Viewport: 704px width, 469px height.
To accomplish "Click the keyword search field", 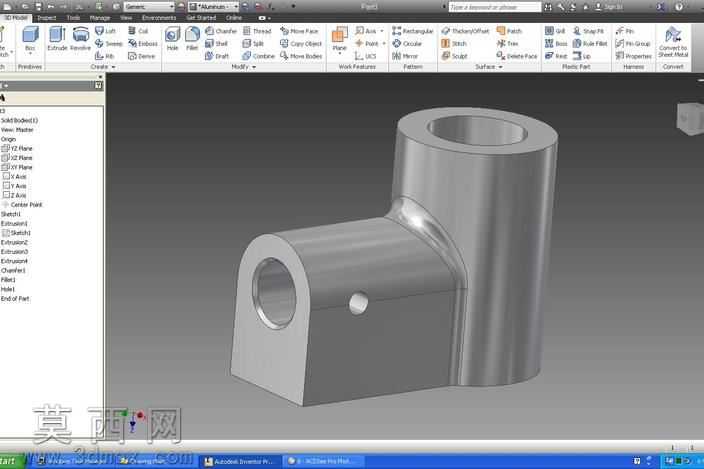I will tap(495, 7).
